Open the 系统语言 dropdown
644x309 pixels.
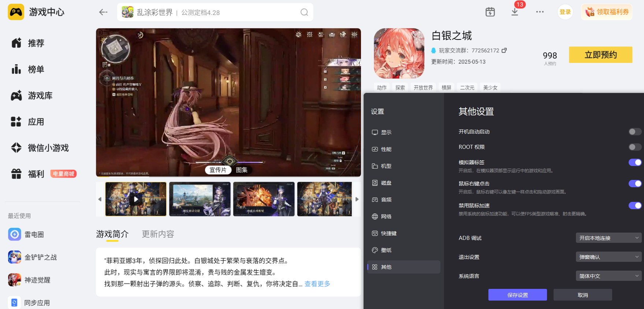coord(608,276)
